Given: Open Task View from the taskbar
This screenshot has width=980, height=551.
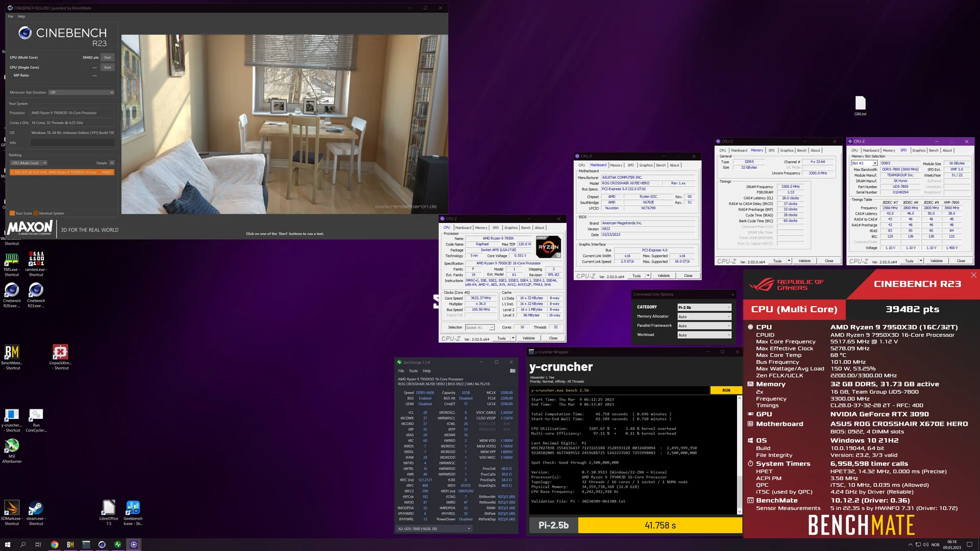Looking at the screenshot, I should (38, 544).
